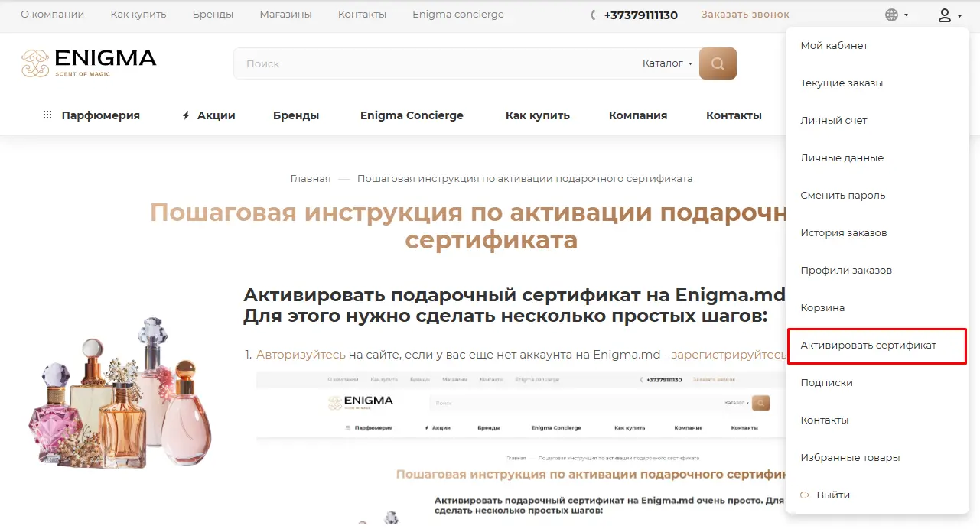Open Как купить in top bar
Image resolution: width=980 pixels, height=529 pixels.
pyautogui.click(x=138, y=15)
